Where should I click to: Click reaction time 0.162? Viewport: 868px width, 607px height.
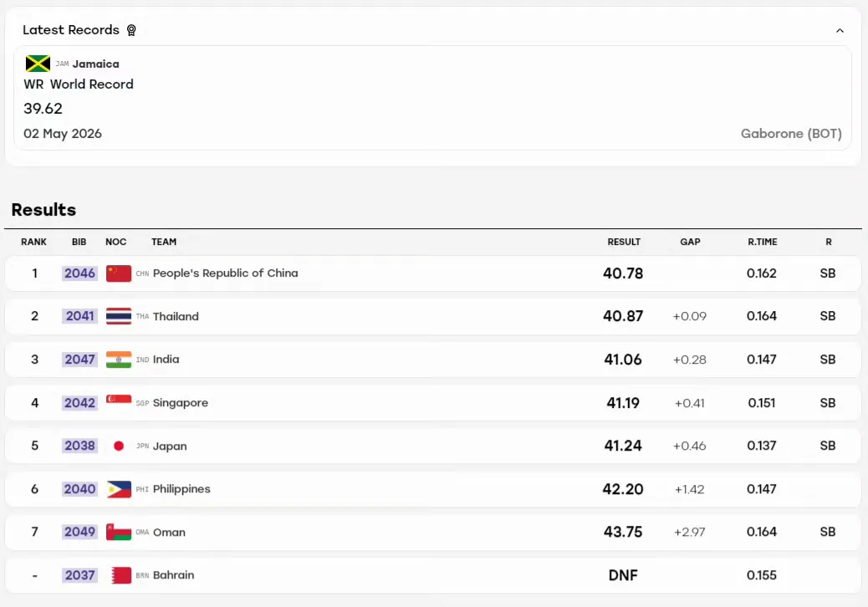[x=762, y=273]
